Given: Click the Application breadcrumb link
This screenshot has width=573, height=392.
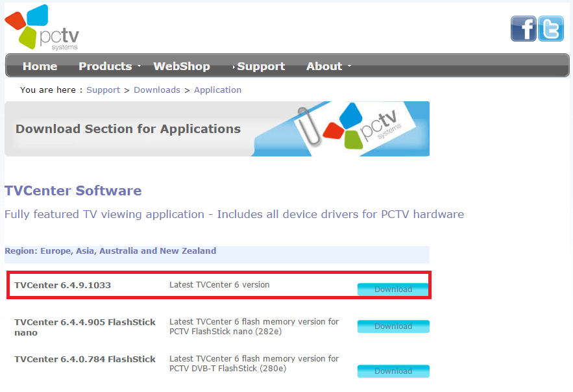Looking at the screenshot, I should click(x=217, y=90).
